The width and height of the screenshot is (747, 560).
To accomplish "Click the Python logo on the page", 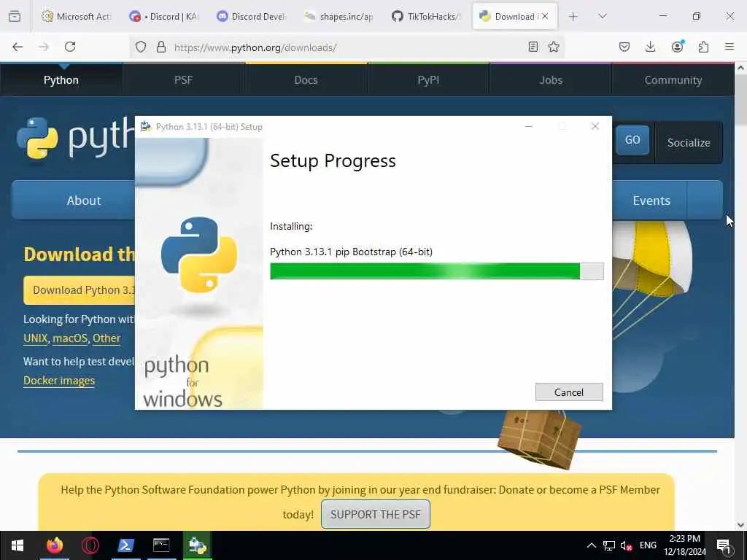I will 75,138.
